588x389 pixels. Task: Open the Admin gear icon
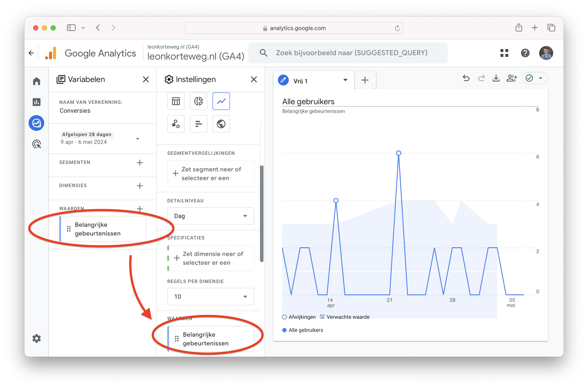point(36,338)
